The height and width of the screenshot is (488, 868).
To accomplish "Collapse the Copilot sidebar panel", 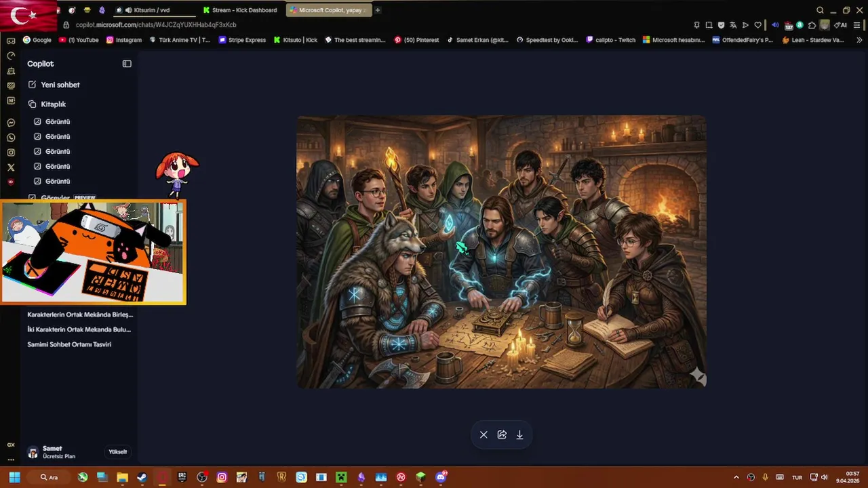I will pyautogui.click(x=127, y=64).
